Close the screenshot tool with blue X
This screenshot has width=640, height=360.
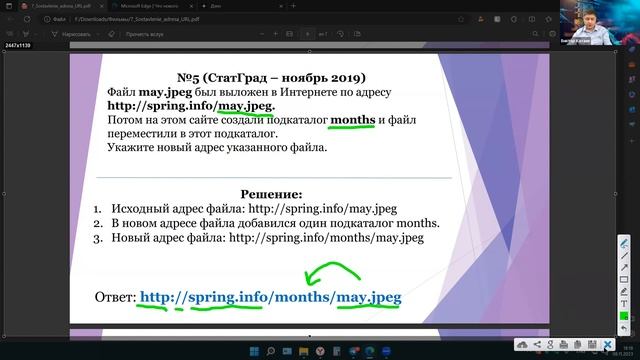coord(607,345)
